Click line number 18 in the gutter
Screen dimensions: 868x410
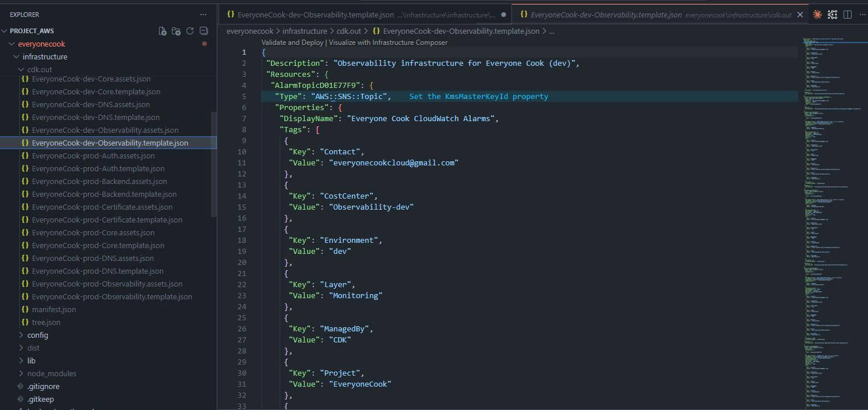coord(242,241)
